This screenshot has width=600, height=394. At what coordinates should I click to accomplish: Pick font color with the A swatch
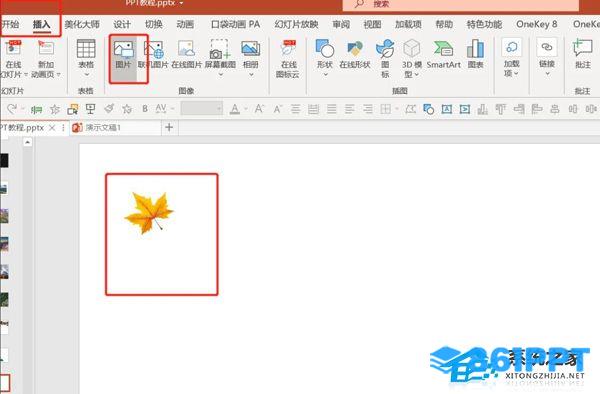235,109
